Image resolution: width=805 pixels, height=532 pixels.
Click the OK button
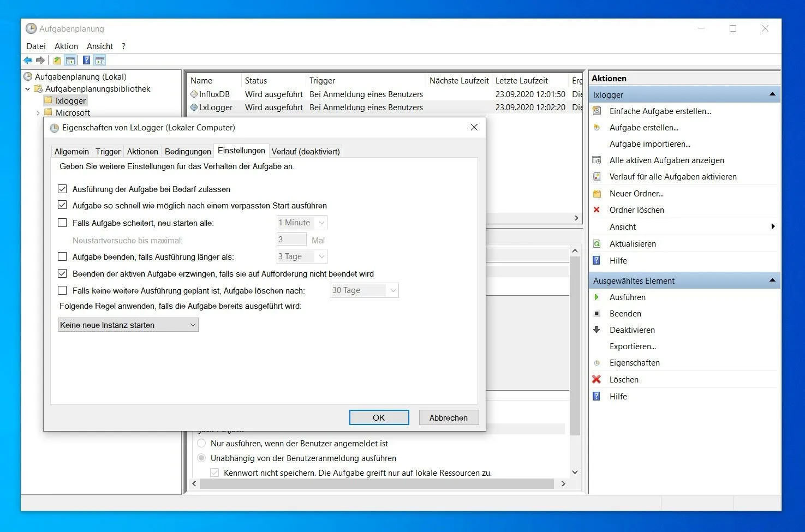[x=379, y=417]
